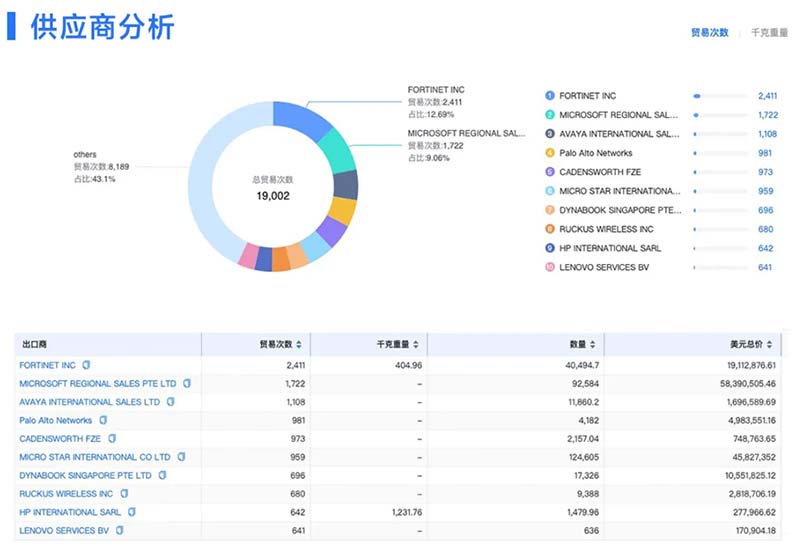Click FORTINET INC blue donut segment
This screenshot has width=803, height=548.
tap(301, 118)
